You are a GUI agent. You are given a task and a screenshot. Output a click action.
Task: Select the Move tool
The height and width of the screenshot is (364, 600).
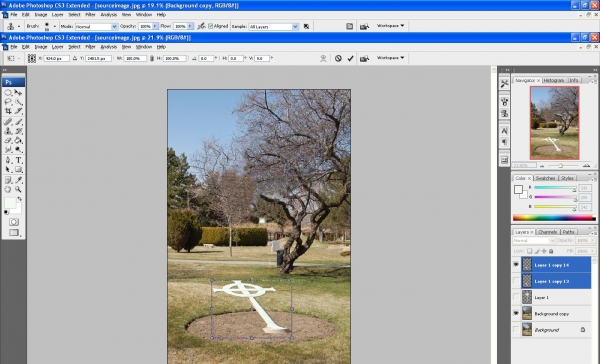18,93
